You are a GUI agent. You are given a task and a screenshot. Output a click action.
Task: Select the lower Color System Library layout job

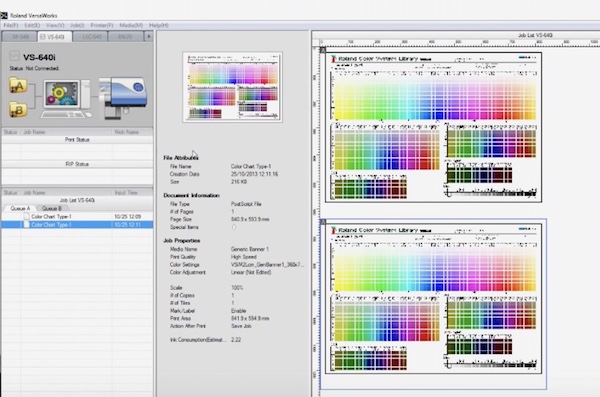434,299
